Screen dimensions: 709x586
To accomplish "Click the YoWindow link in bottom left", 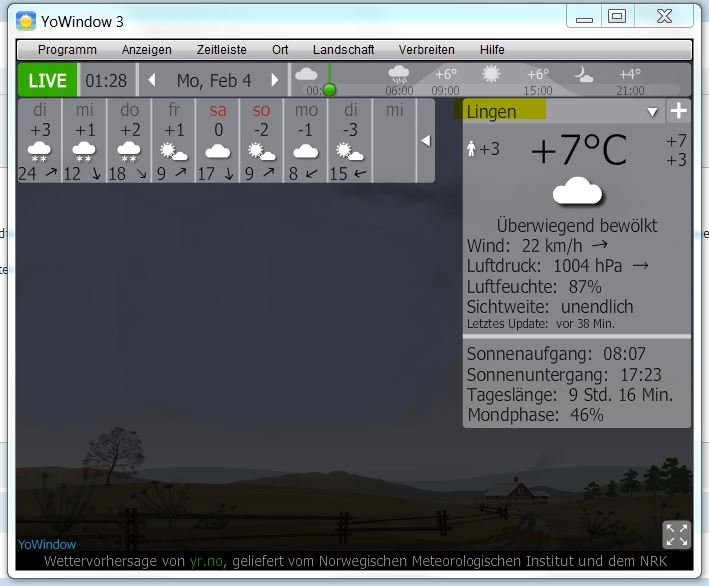I will [x=47, y=544].
